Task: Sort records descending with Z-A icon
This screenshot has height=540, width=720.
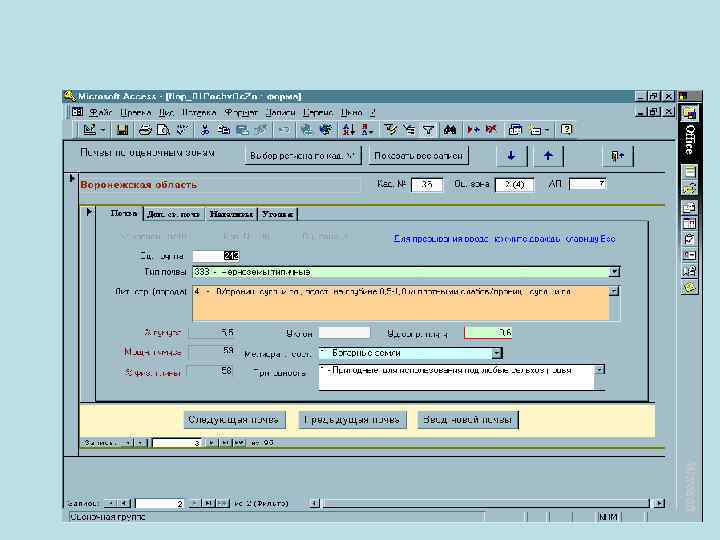Action: tap(367, 130)
